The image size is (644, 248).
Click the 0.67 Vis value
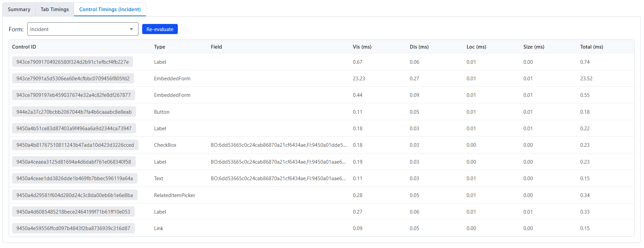point(358,62)
